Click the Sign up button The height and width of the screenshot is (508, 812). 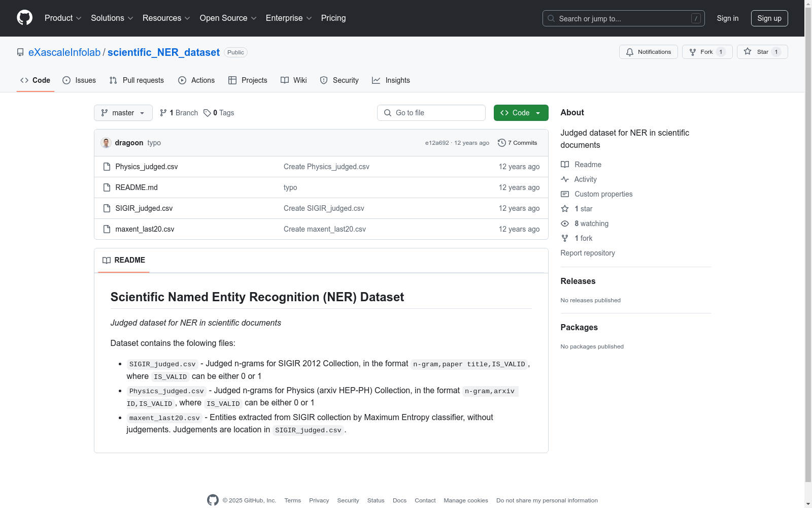769,18
